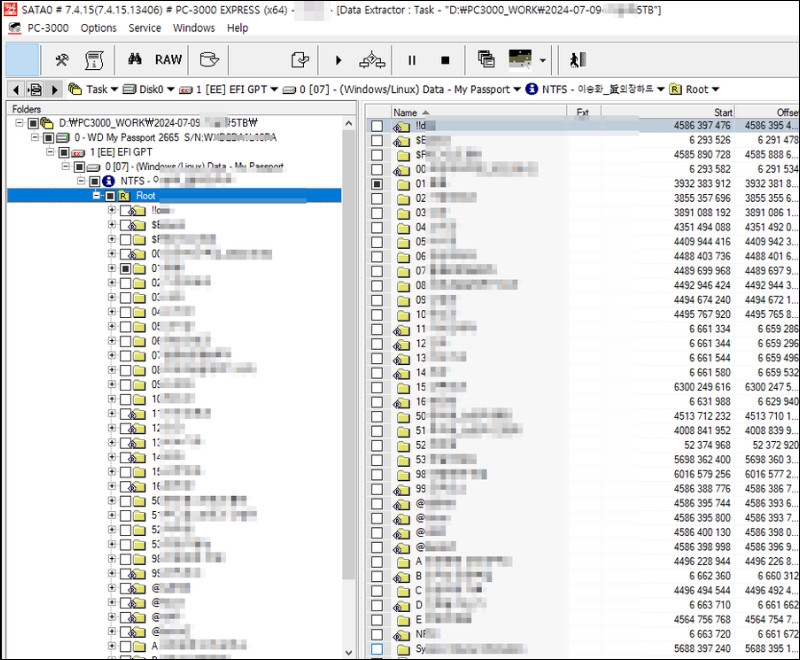Select 1 [EE] EFI GPT tree node
Image resolution: width=800 pixels, height=660 pixels.
[x=121, y=152]
